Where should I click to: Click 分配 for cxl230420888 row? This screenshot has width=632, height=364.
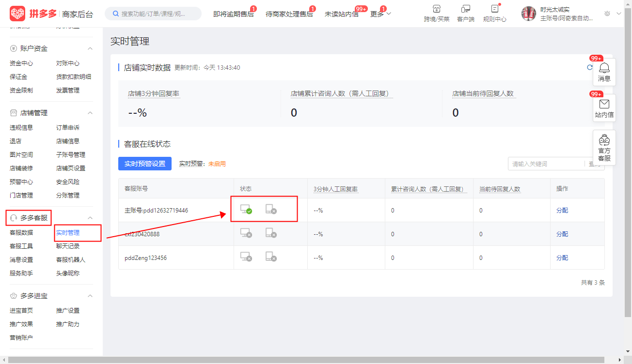[x=562, y=234]
